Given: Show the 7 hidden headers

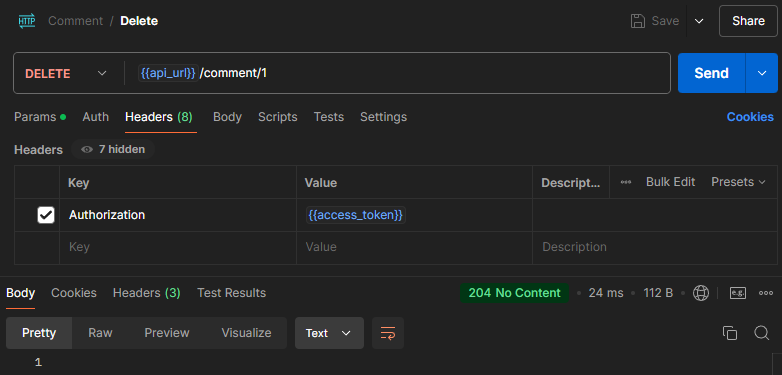Looking at the screenshot, I should pyautogui.click(x=113, y=149).
